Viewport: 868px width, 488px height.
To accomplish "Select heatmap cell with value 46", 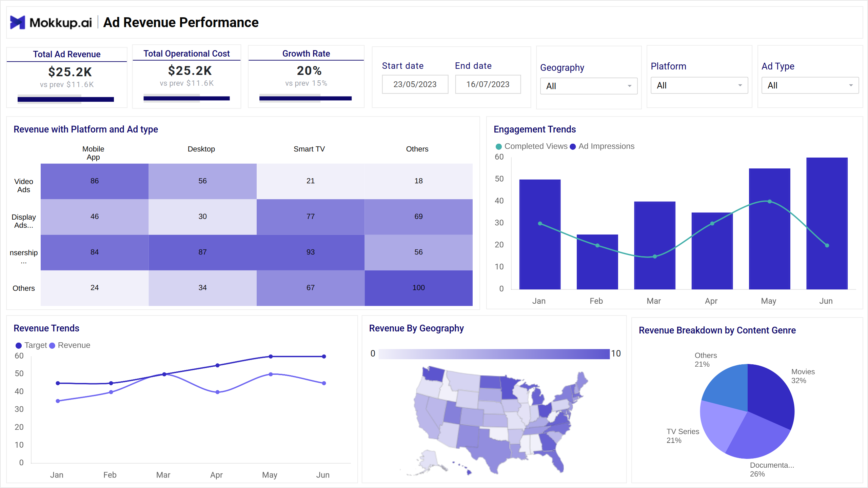I will click(x=95, y=217).
